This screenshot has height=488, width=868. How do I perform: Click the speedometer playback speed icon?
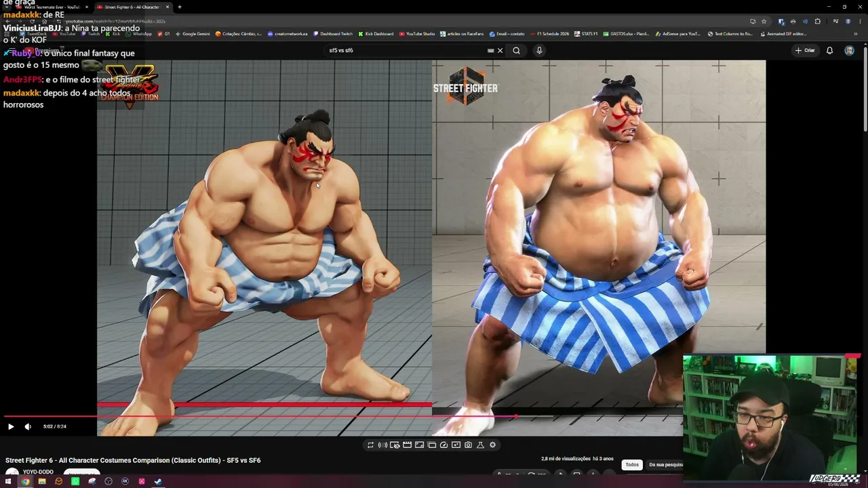443,445
